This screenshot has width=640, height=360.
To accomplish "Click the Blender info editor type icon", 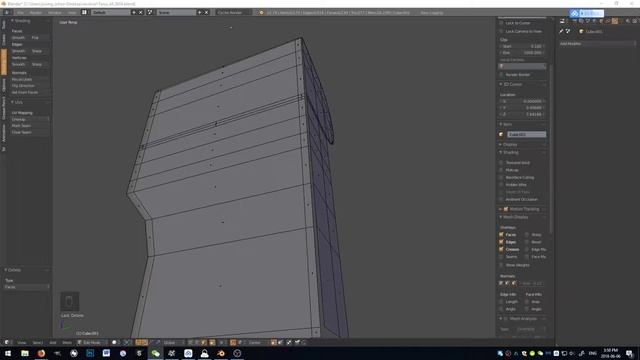I will tap(6, 13).
